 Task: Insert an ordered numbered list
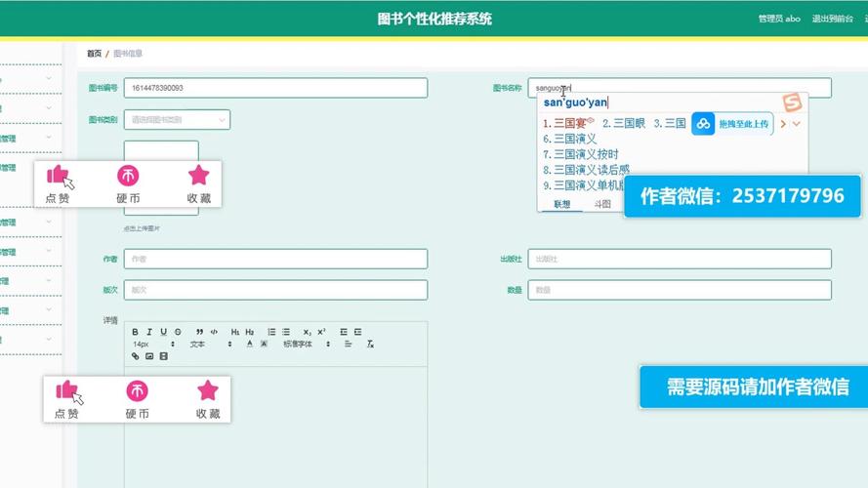pyautogui.click(x=271, y=332)
